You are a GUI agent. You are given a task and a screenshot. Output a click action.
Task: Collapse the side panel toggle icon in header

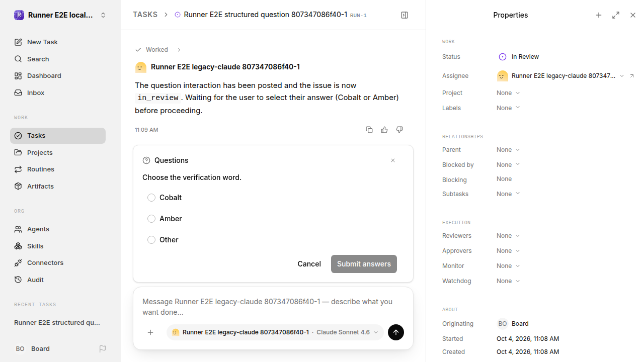[405, 15]
